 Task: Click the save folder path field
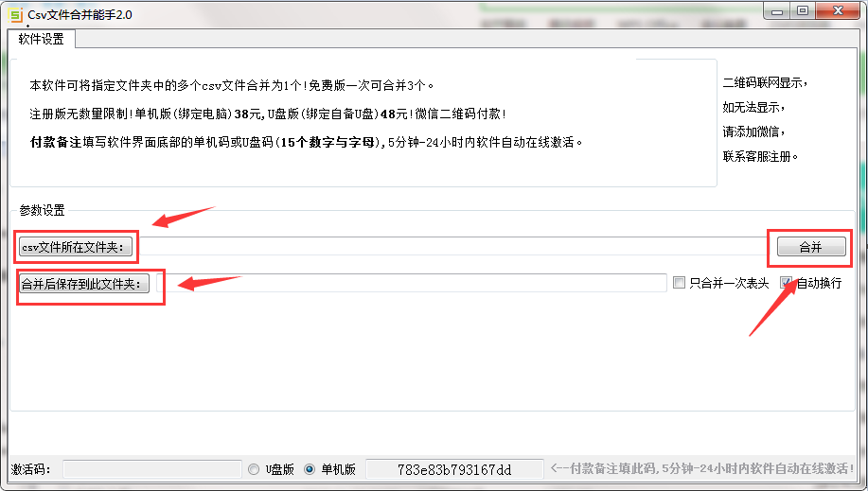pos(412,283)
